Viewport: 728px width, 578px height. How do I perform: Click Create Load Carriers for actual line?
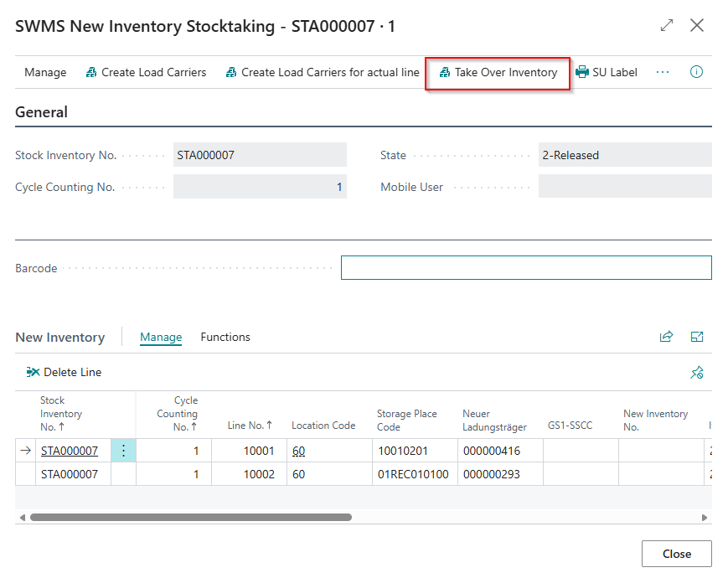[x=323, y=72]
